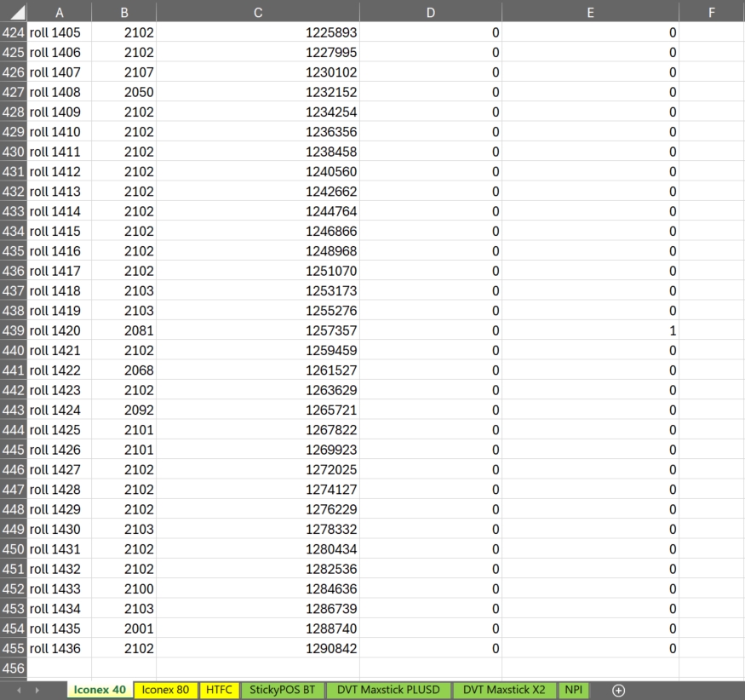Select the value 2107 in column B

124,72
